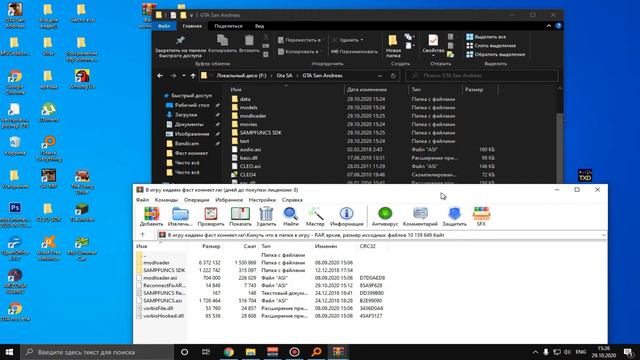The image size is (640, 360).
Task: Click the Защитить shield icon in WinRAR
Action: tap(454, 216)
